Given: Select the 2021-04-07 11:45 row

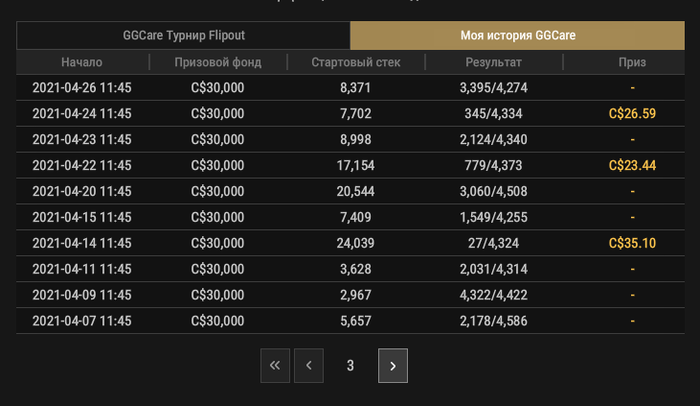Looking at the screenshot, I should point(350,321).
